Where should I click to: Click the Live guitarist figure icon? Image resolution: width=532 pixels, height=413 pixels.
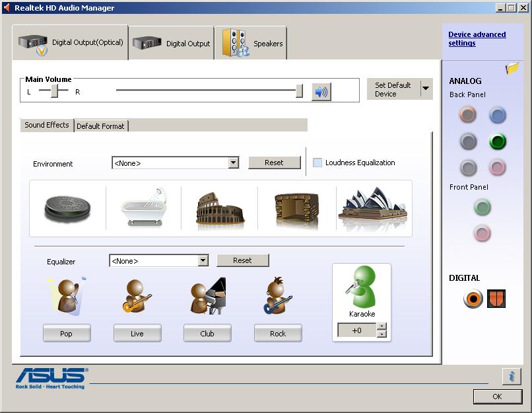tap(137, 296)
